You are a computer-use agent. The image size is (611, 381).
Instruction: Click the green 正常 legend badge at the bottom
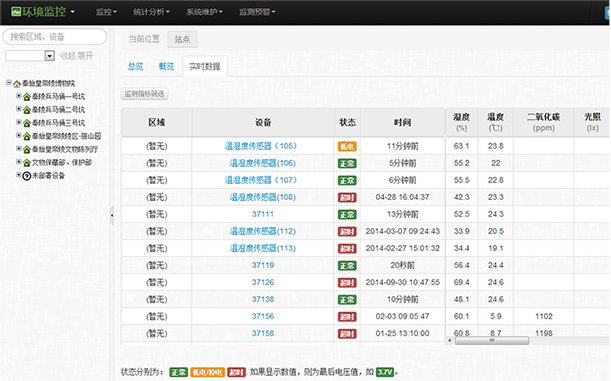(x=178, y=372)
